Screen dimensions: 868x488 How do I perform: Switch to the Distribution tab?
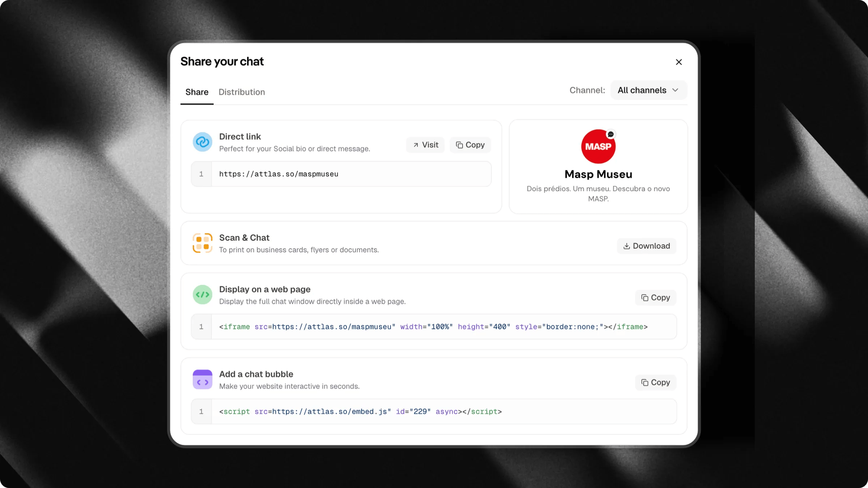pyautogui.click(x=242, y=92)
